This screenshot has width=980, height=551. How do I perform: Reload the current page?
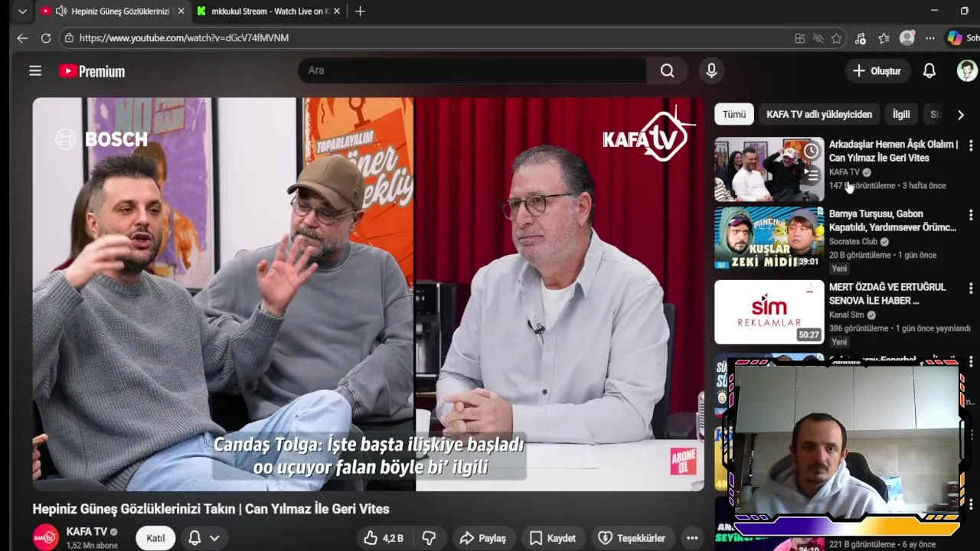[x=46, y=37]
